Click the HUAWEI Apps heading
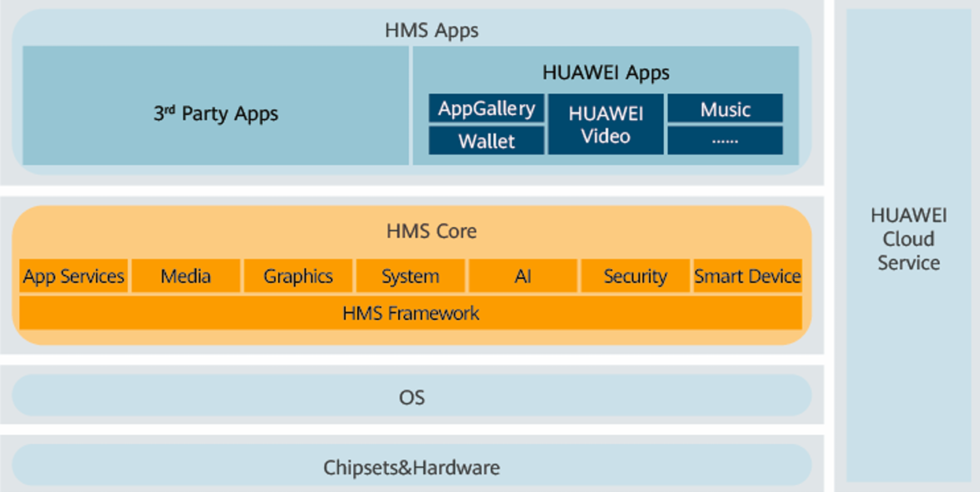The height and width of the screenshot is (492, 980). (x=606, y=73)
